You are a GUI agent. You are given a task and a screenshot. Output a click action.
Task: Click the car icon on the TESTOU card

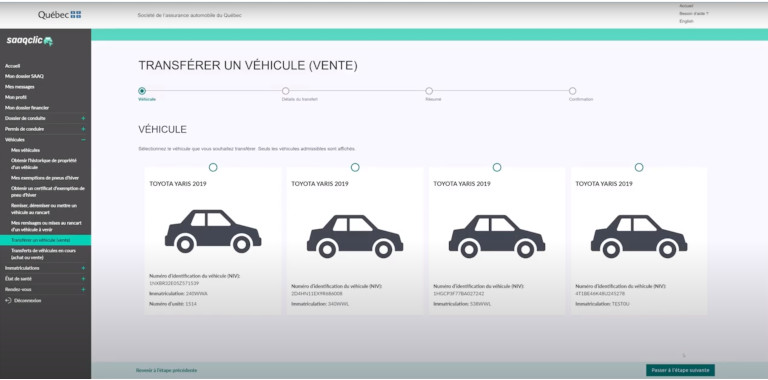[639, 236]
